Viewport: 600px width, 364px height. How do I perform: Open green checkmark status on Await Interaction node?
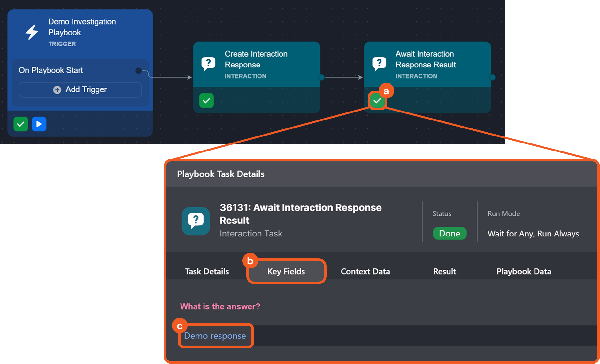pyautogui.click(x=377, y=101)
